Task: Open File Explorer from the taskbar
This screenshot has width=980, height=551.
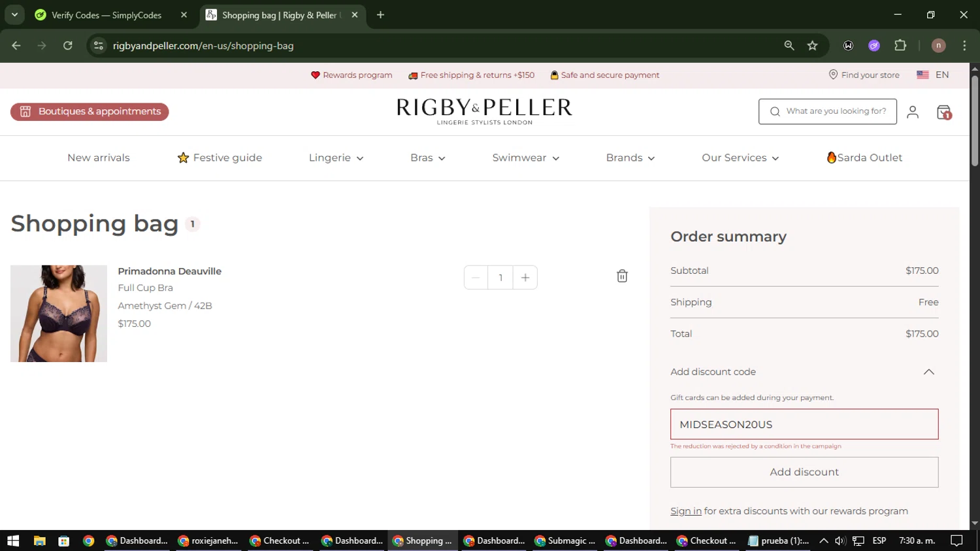Action: tap(40, 541)
